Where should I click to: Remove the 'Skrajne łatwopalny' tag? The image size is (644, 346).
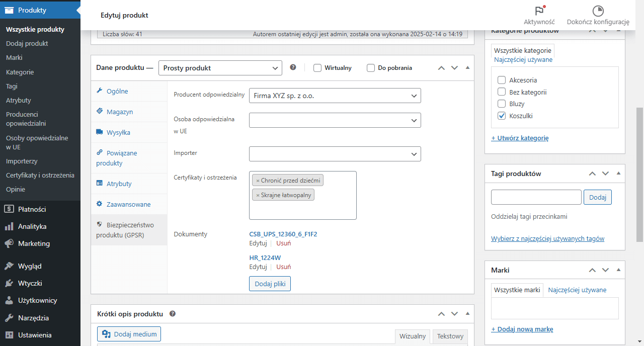(x=258, y=195)
